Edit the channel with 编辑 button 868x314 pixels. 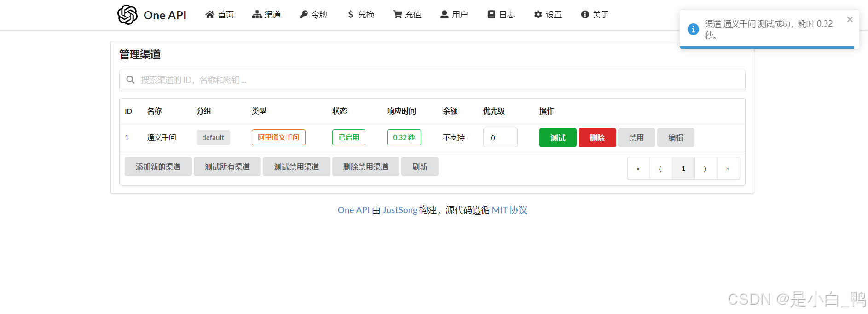676,138
